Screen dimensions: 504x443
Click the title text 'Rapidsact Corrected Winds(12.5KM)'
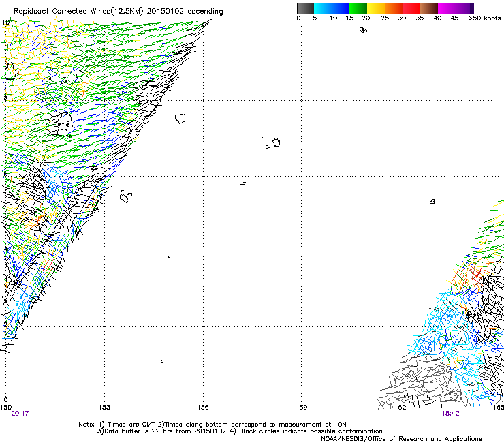[x=78, y=11]
